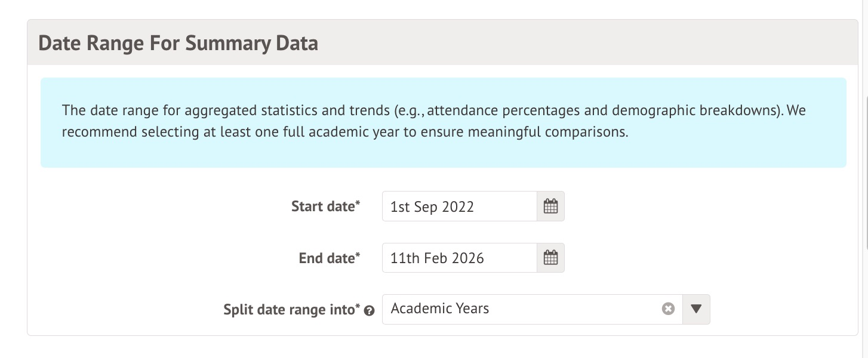This screenshot has width=868, height=358.
Task: Click the Split date range into label
Action: pyautogui.click(x=289, y=310)
